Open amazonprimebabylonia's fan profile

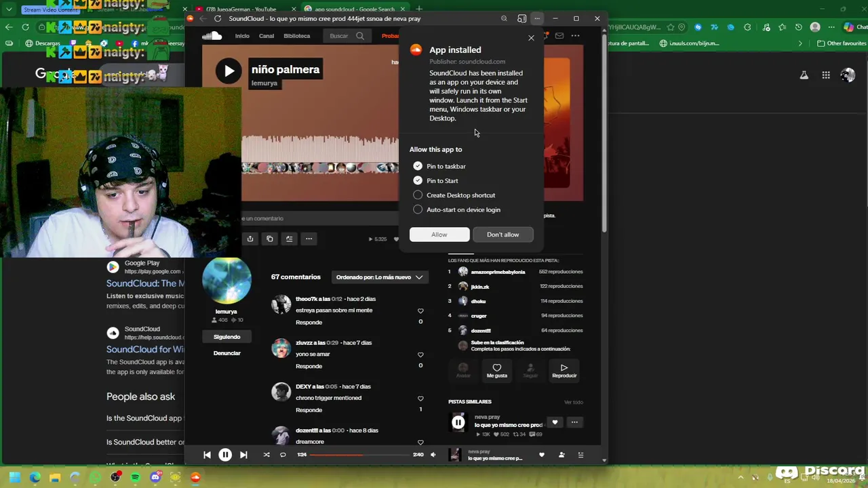pyautogui.click(x=498, y=272)
